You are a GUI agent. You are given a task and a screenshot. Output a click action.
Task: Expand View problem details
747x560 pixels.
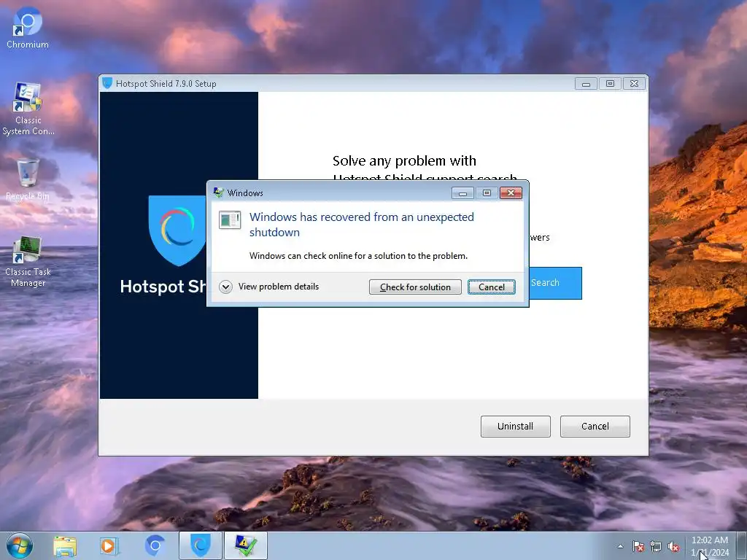(269, 287)
